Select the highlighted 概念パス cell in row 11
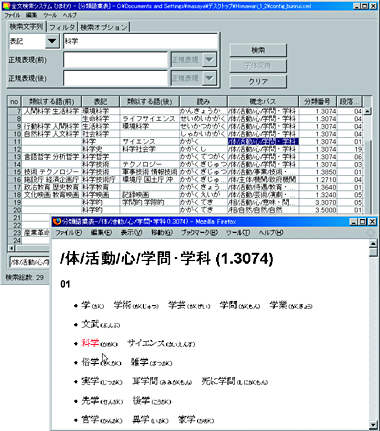Viewport: 380px width, 431px height. (x=263, y=142)
